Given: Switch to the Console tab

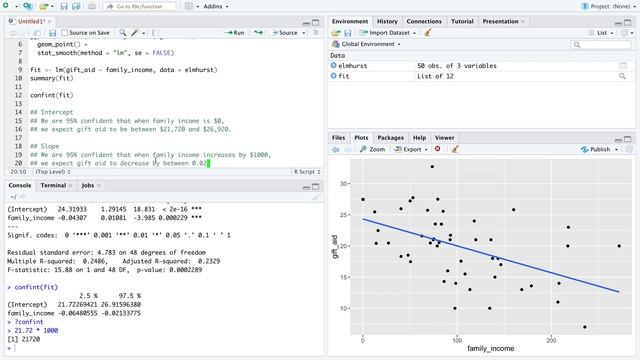Looking at the screenshot, I should click(20, 185).
